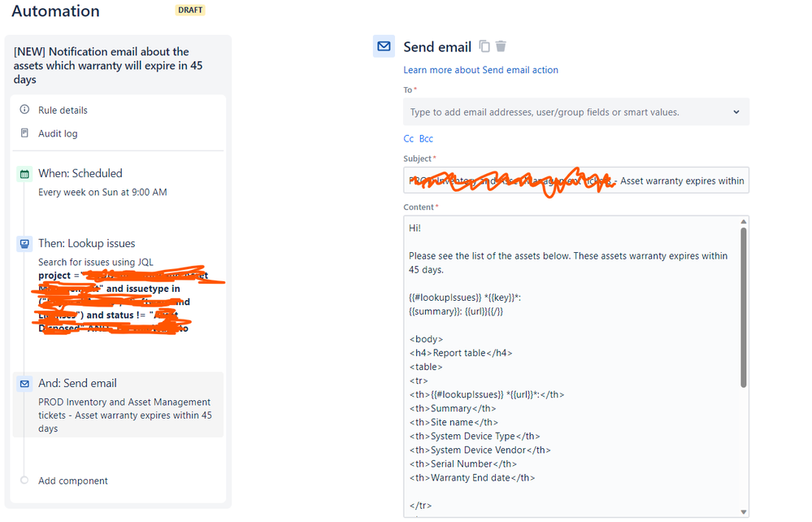Screen dimensions: 812x522
Task: Duplicate the Send email action
Action: coord(484,46)
